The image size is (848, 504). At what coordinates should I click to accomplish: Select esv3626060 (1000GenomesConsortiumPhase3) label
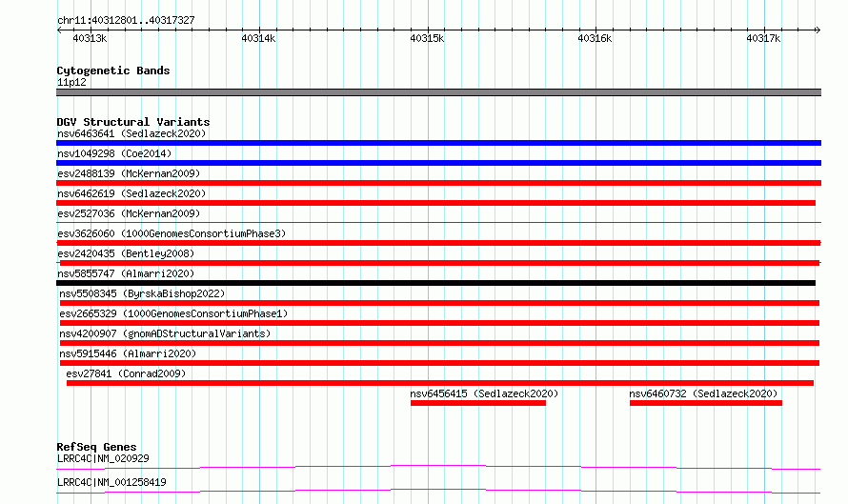172,233
